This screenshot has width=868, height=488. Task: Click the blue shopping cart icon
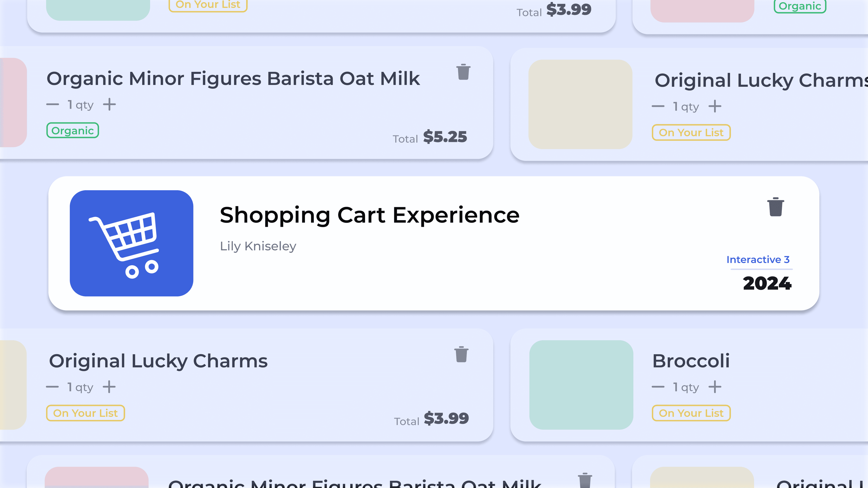[131, 243]
